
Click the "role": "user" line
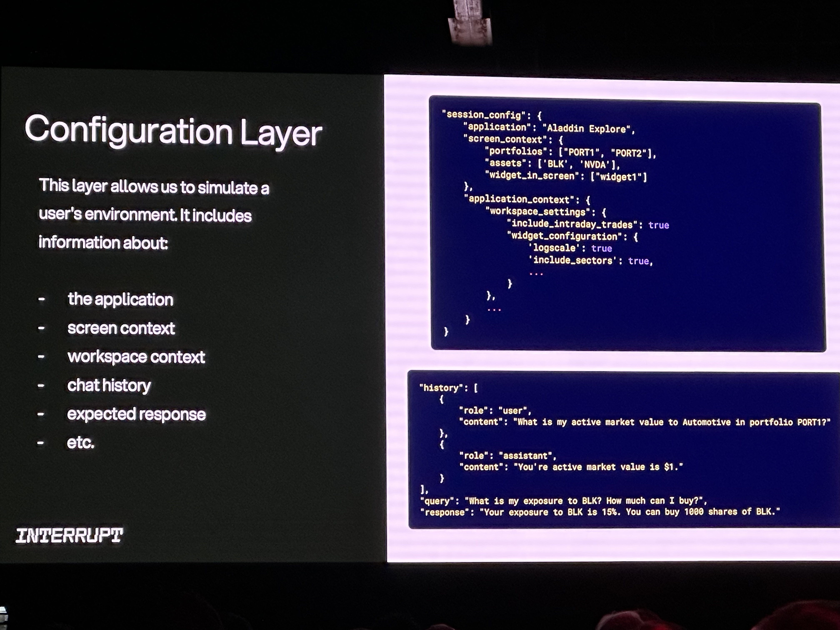pyautogui.click(x=495, y=410)
